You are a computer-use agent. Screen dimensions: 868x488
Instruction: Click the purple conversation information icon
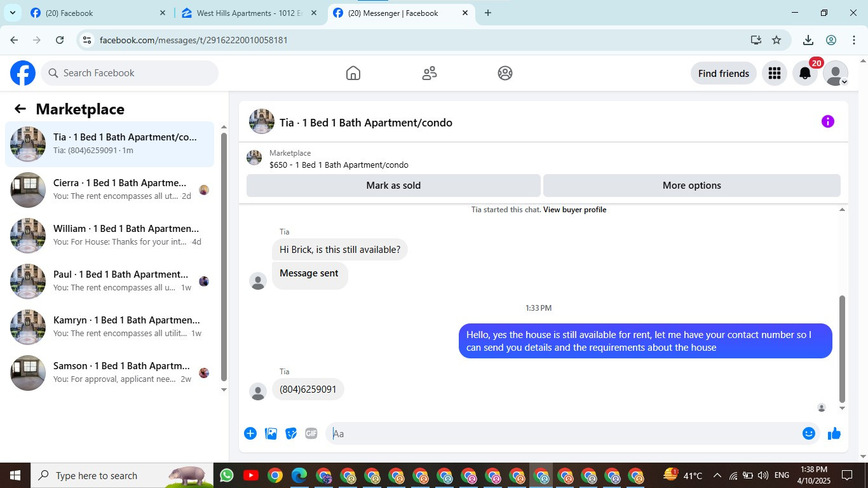tap(827, 121)
